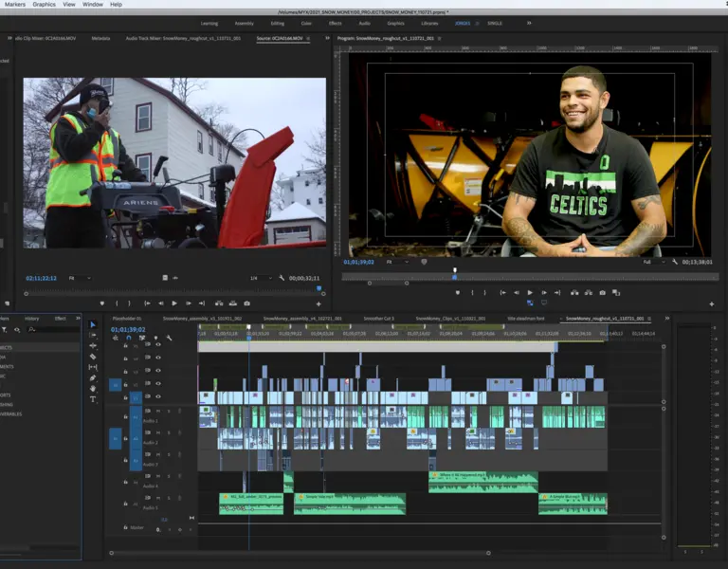728x569 pixels.
Task: Open Source monitor button editor plus
Action: 318,304
